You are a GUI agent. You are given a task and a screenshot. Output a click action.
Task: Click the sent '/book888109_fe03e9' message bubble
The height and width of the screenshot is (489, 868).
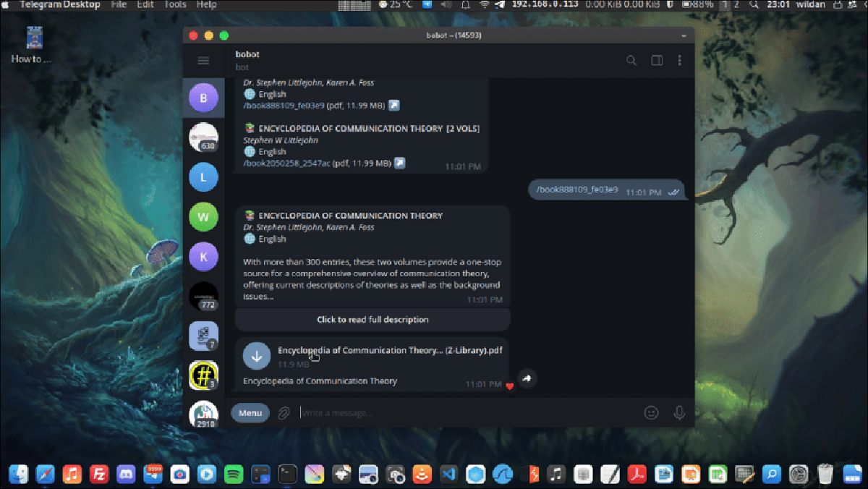tap(606, 190)
